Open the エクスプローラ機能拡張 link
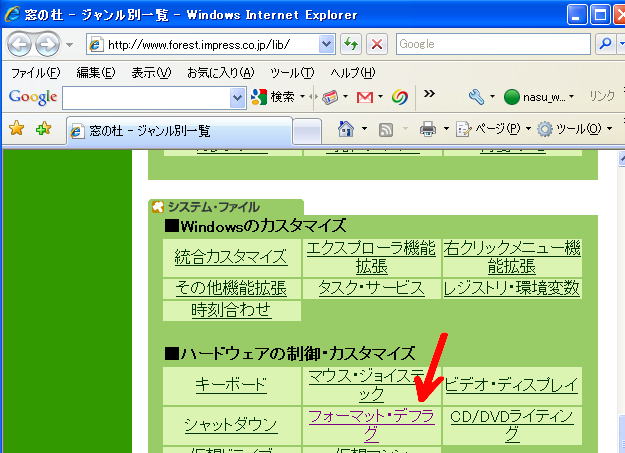625x453 pixels. (x=371, y=258)
